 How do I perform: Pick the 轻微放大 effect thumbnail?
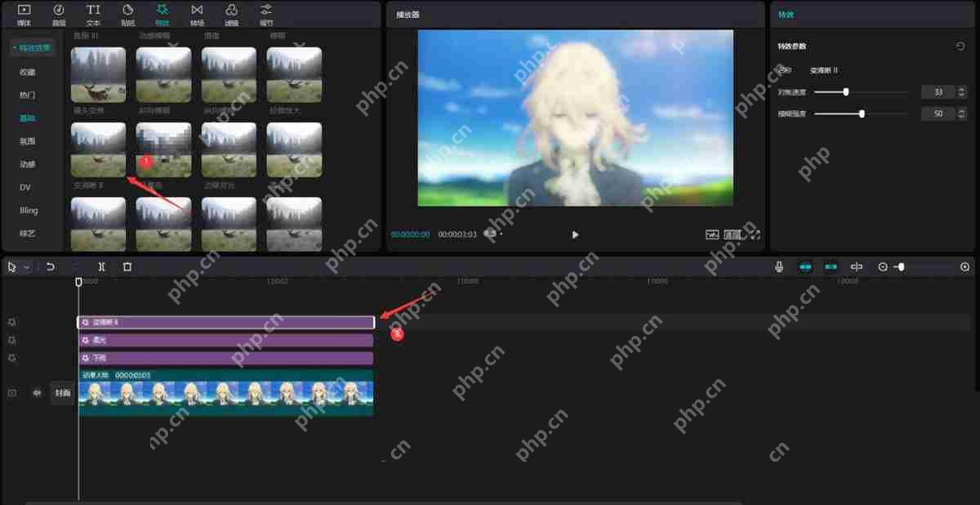click(294, 74)
